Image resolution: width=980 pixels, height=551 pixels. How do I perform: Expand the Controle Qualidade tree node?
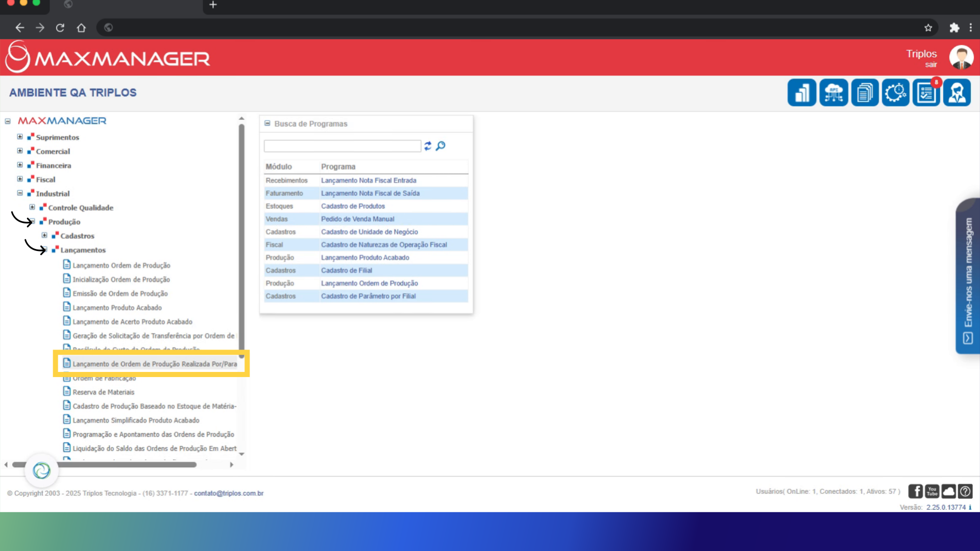click(32, 207)
